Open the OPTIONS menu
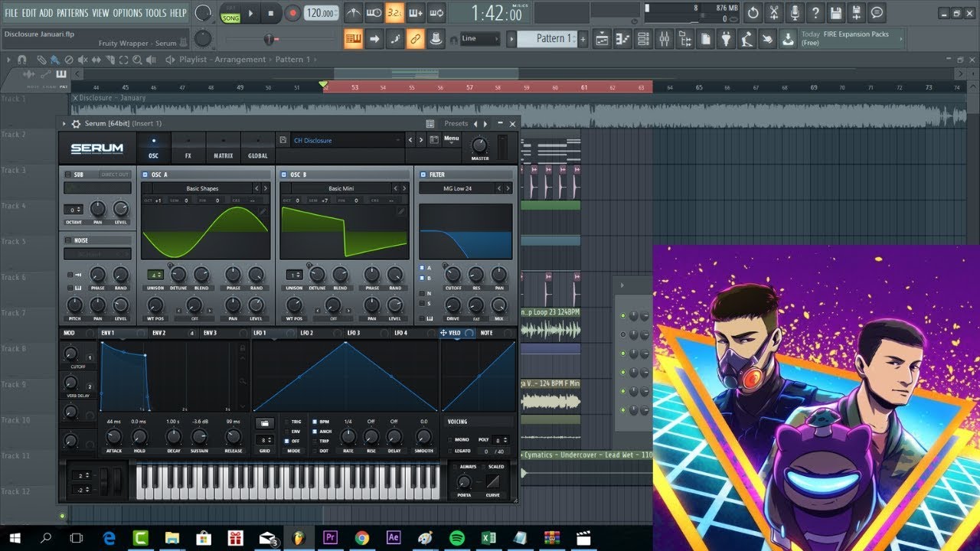Screen dimensions: 980x551 click(x=128, y=13)
